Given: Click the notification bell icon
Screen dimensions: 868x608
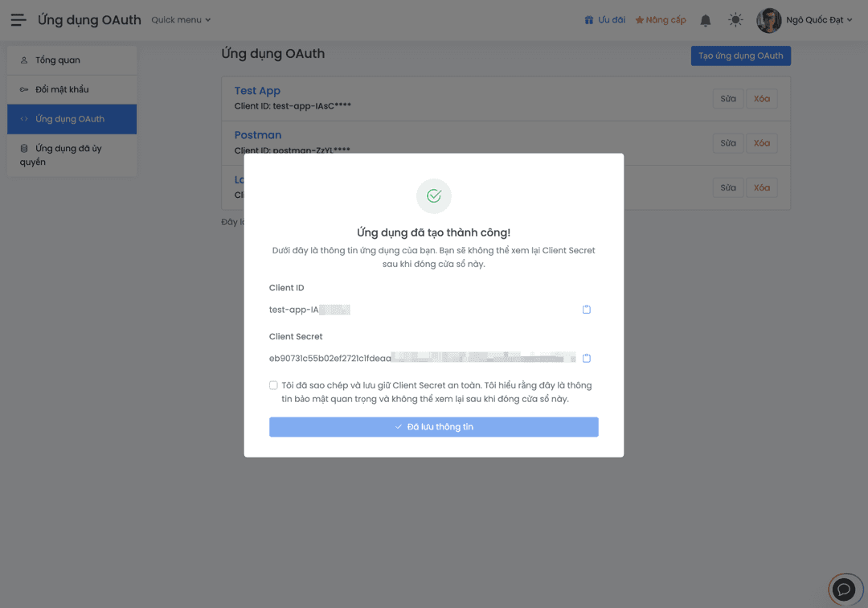Looking at the screenshot, I should pos(705,19).
